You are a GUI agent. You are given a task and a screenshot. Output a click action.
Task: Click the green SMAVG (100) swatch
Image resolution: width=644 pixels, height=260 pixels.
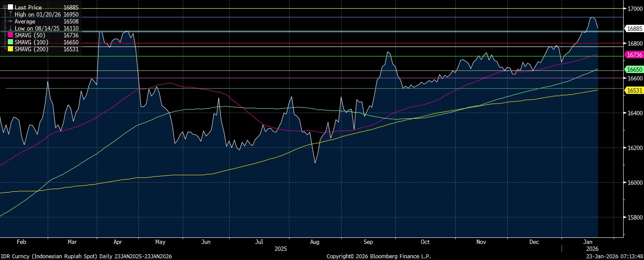10,42
